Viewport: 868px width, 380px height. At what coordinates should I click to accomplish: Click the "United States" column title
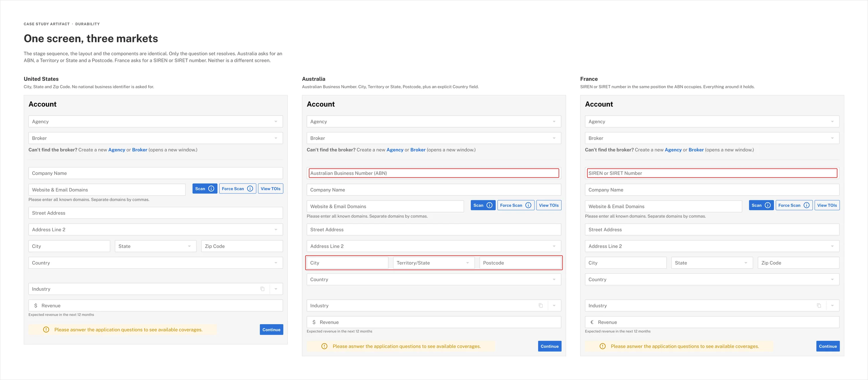pyautogui.click(x=41, y=79)
